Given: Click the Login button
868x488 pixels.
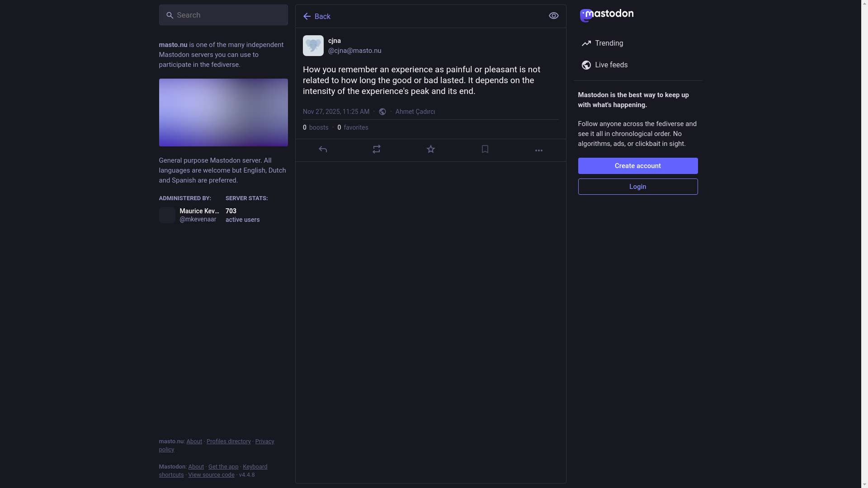Looking at the screenshot, I should point(638,187).
